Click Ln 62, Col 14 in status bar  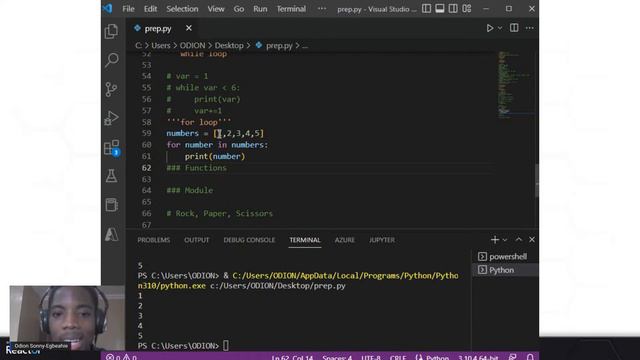point(292,358)
